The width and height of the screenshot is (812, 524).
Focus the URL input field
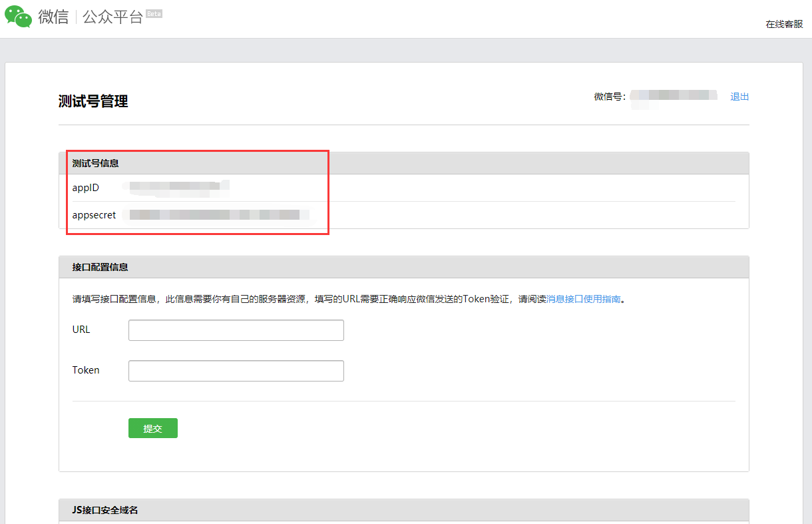click(x=236, y=330)
